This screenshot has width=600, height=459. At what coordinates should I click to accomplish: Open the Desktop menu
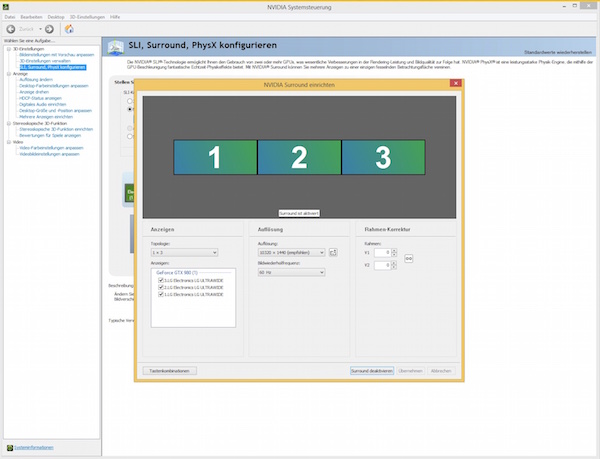pos(56,17)
